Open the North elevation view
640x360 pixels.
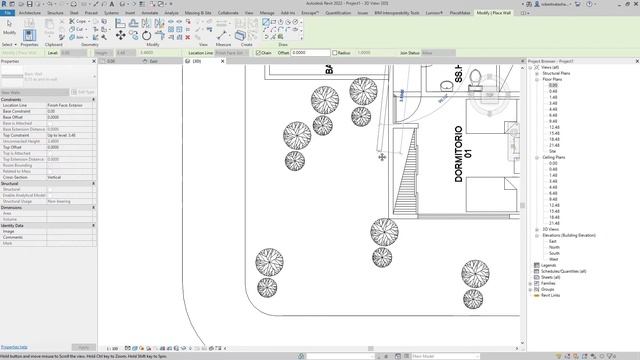click(554, 247)
